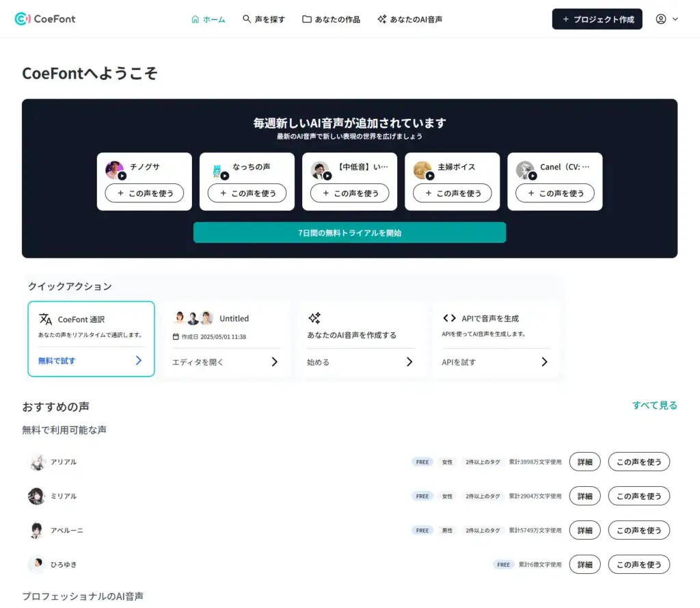This screenshot has height=608, width=700.
Task: Open 詳細 for ミリアル
Action: [585, 496]
